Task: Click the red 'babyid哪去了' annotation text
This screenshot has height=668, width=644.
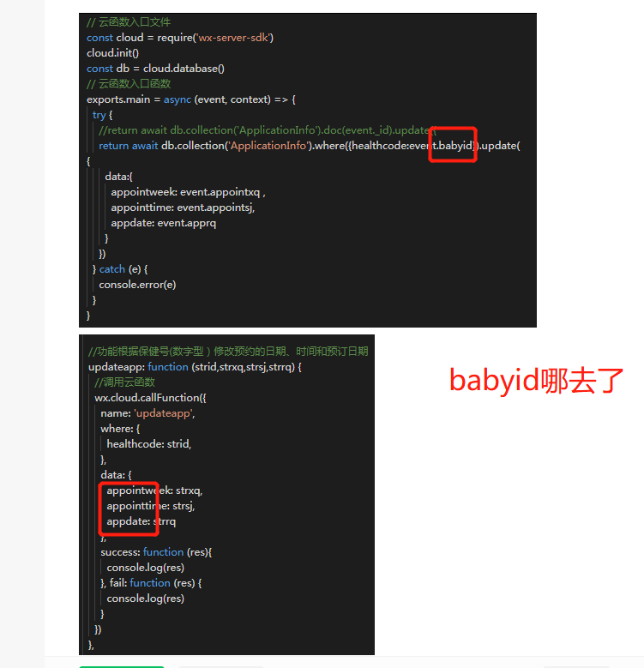Action: pyautogui.click(x=536, y=381)
